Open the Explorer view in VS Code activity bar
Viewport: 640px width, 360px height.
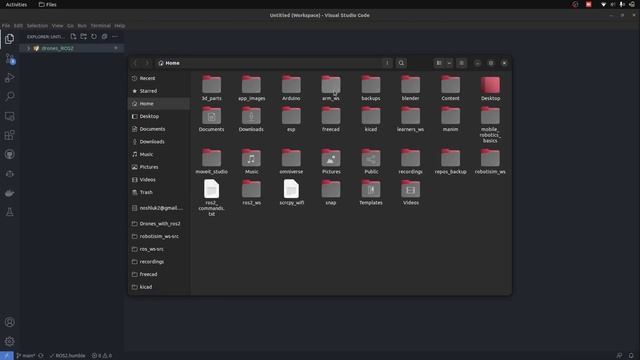(9, 39)
